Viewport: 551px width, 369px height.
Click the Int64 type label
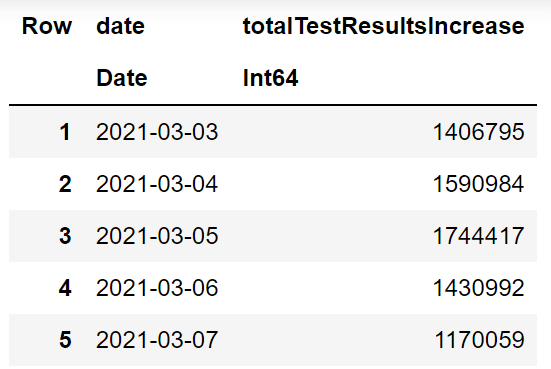tap(271, 78)
